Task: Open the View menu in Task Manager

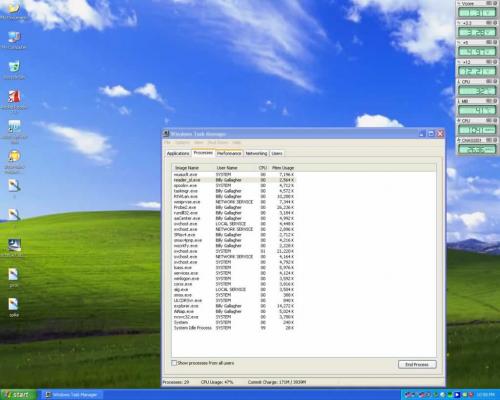Action: [198, 143]
